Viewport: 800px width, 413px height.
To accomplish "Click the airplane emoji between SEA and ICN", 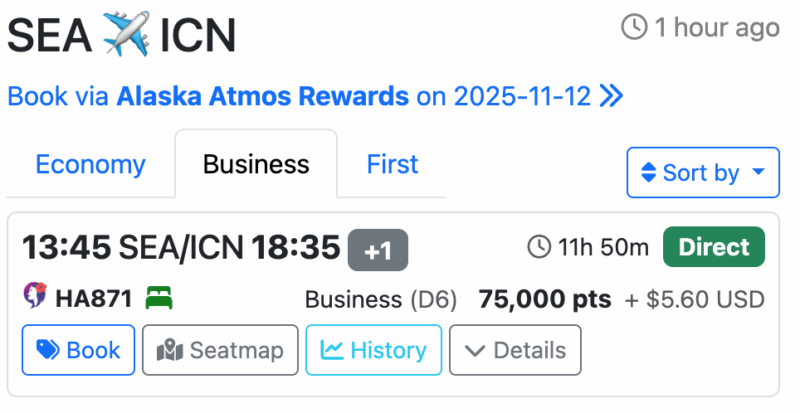I will [126, 34].
